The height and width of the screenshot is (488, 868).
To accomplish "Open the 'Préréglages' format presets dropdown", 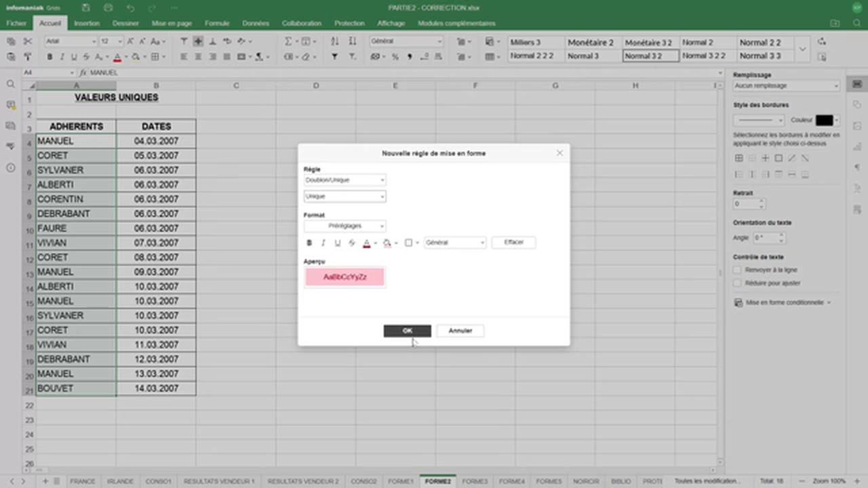I will (x=345, y=226).
